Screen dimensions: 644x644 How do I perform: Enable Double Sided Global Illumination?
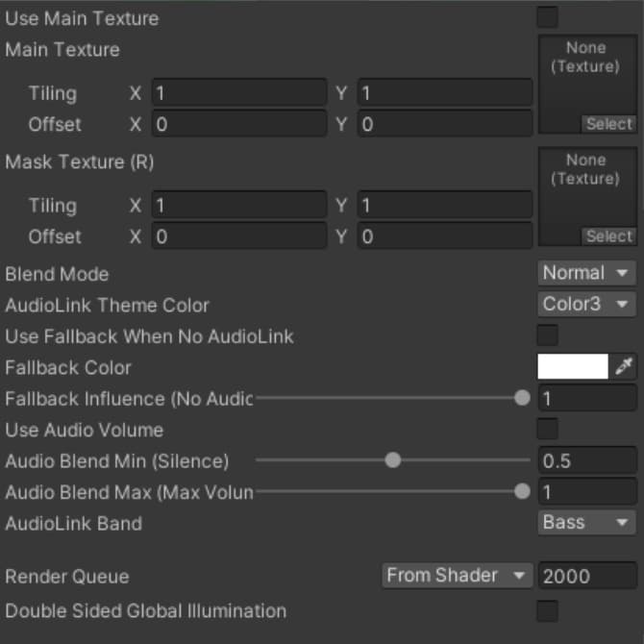tap(547, 610)
